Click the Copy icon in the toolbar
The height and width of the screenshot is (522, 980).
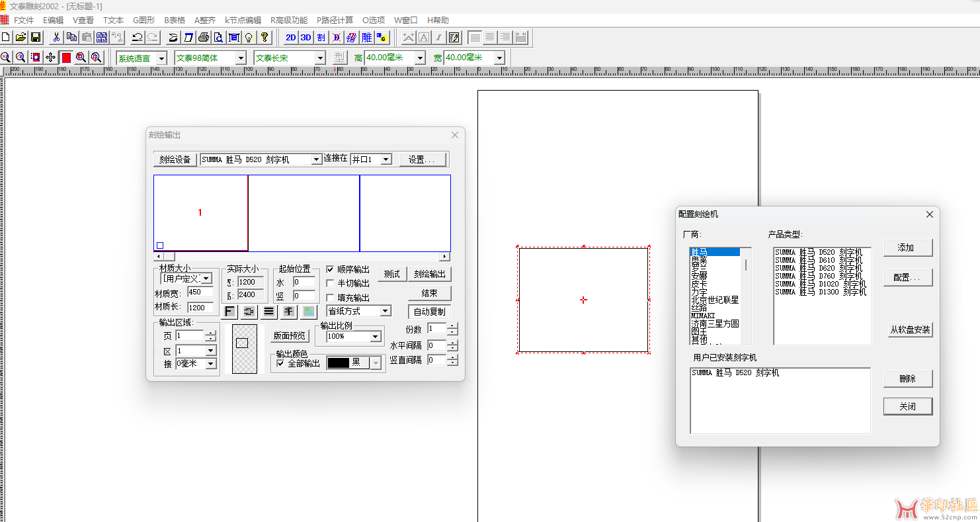click(71, 37)
